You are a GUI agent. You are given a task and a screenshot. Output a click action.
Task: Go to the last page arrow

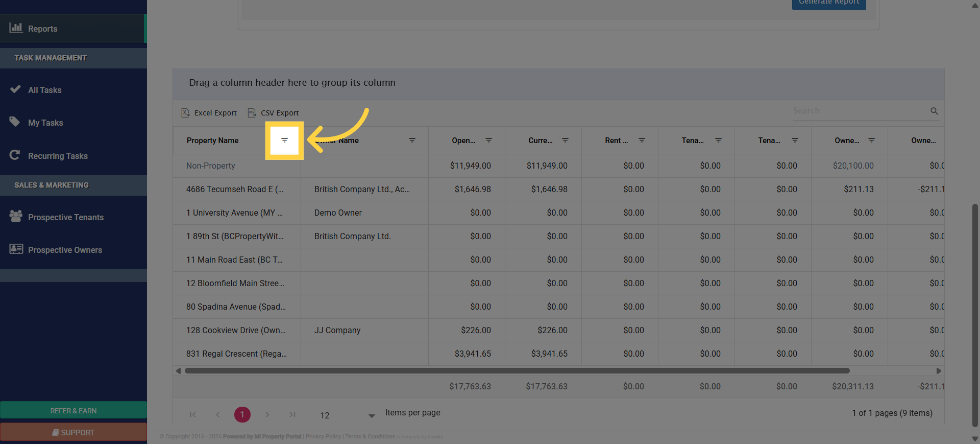tap(292, 415)
